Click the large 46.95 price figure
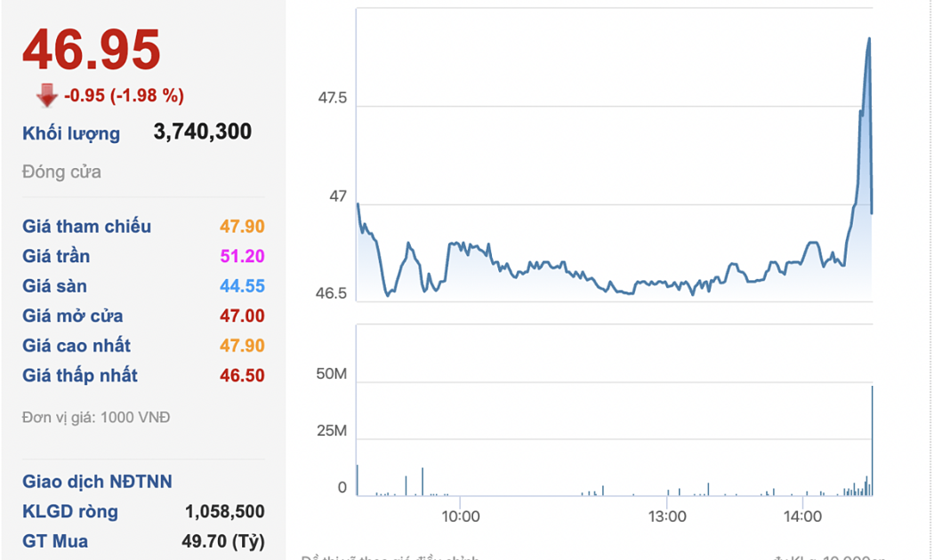The height and width of the screenshot is (560, 934). (x=92, y=50)
